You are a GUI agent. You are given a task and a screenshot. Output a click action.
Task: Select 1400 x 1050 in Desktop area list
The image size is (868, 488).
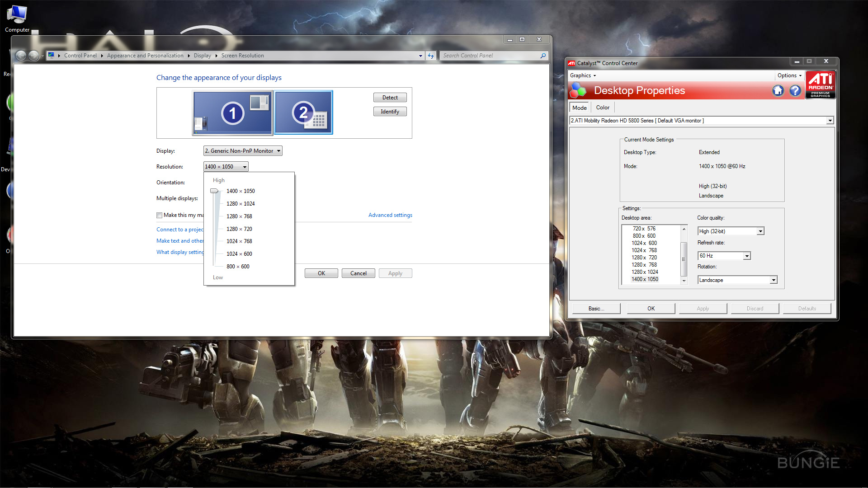(645, 279)
